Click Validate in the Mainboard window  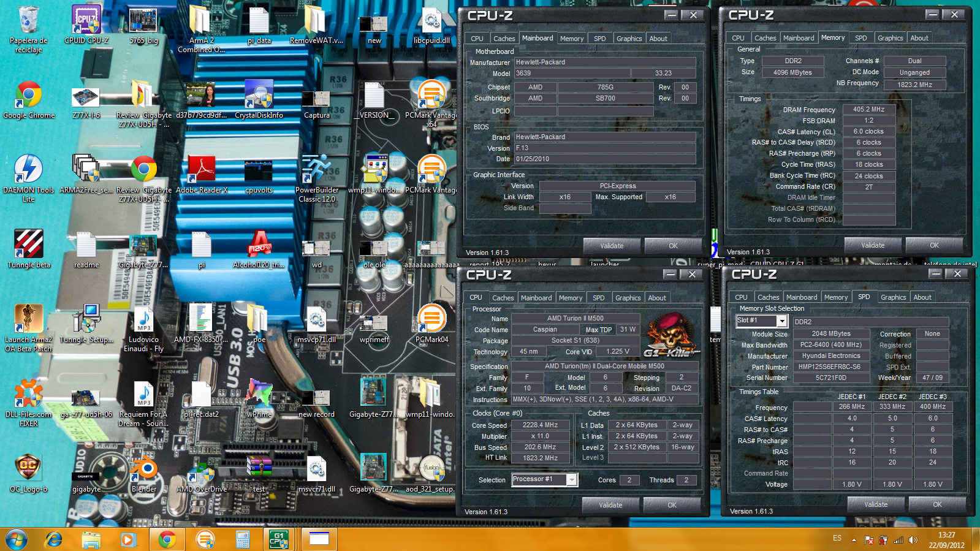612,246
